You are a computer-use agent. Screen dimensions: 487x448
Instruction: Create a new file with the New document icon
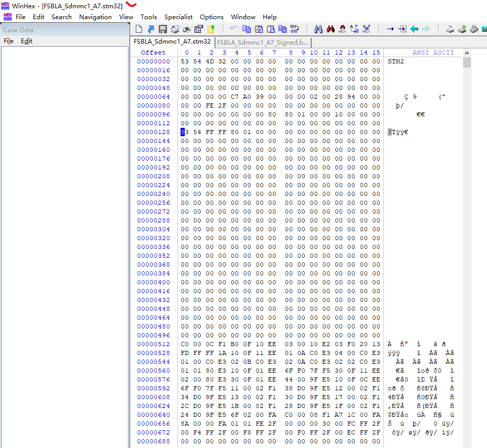click(139, 29)
